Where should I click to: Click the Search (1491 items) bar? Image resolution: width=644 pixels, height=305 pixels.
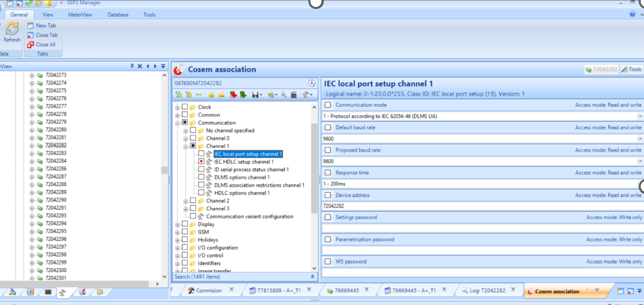(x=245, y=277)
